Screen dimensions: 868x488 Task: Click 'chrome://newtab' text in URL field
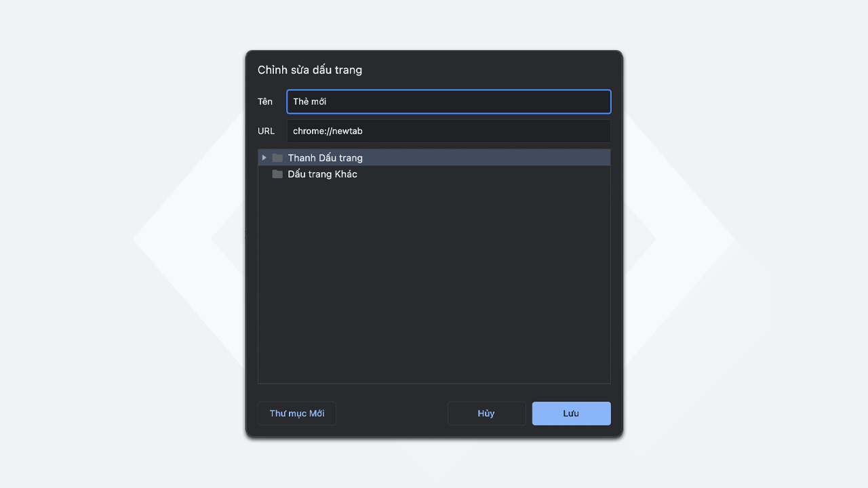328,131
